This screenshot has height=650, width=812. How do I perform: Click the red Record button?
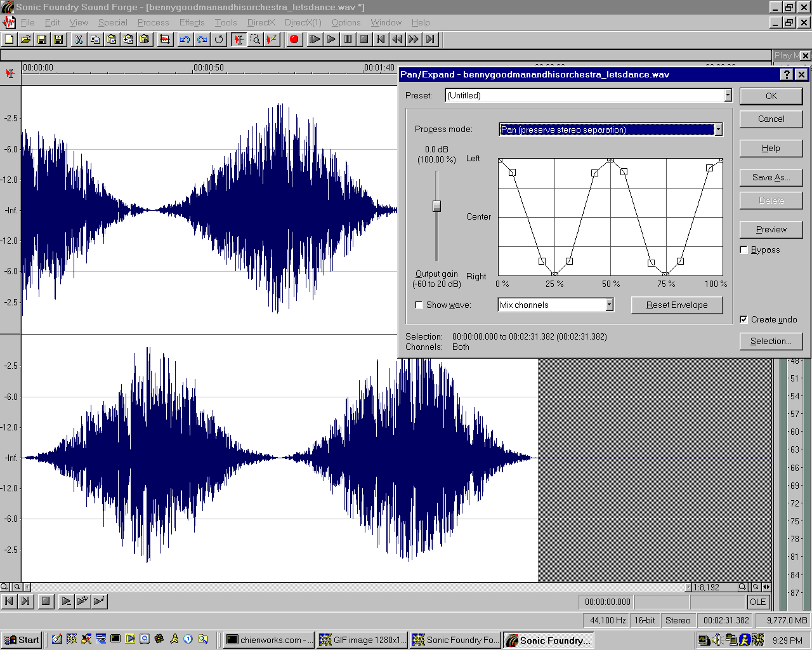294,39
